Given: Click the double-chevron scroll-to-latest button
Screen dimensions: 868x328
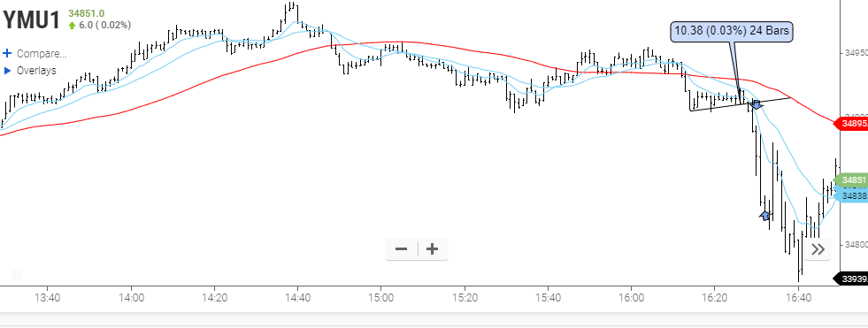Looking at the screenshot, I should point(818,249).
